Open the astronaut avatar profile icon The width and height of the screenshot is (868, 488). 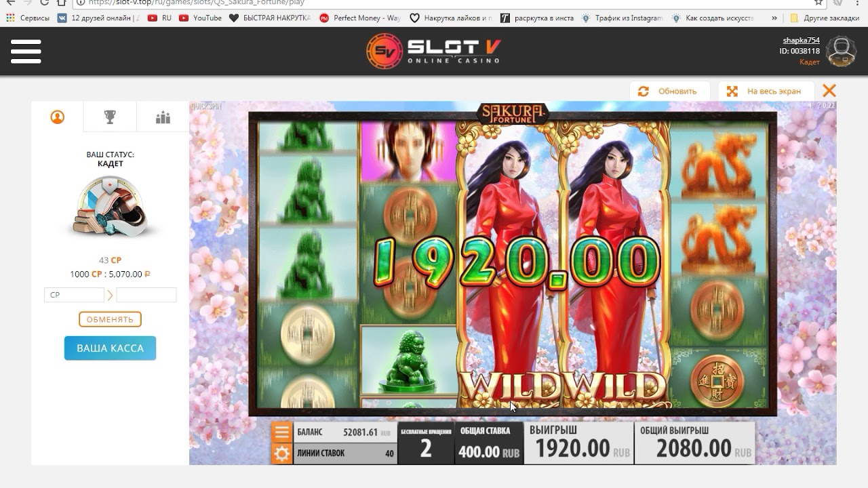pyautogui.click(x=841, y=52)
